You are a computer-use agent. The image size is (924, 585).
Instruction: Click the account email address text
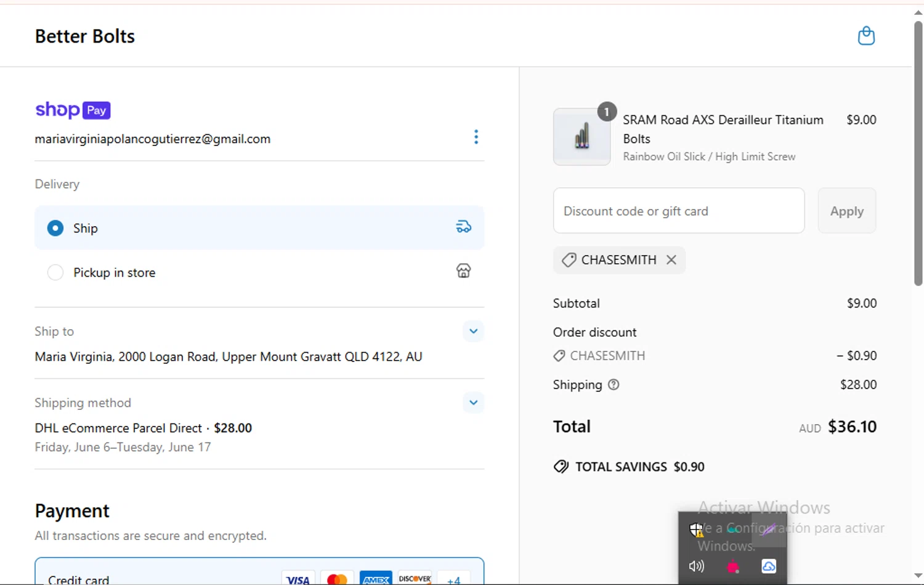153,139
